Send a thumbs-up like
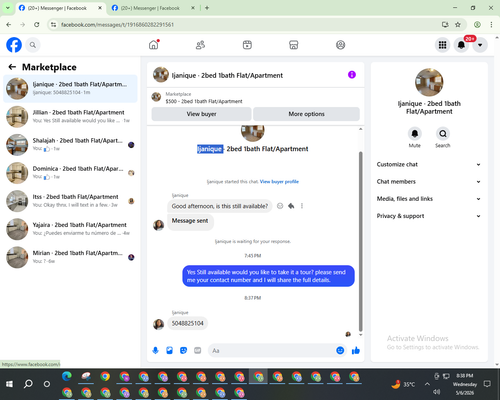 (356, 350)
